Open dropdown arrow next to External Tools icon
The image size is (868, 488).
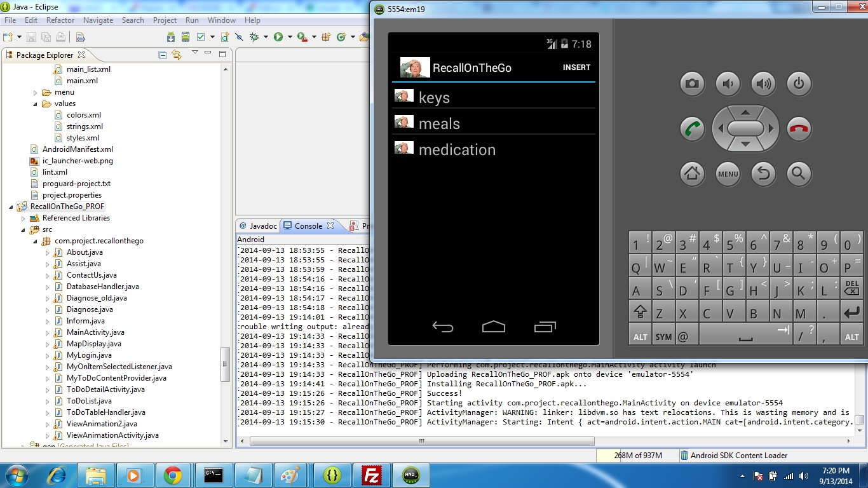point(314,37)
